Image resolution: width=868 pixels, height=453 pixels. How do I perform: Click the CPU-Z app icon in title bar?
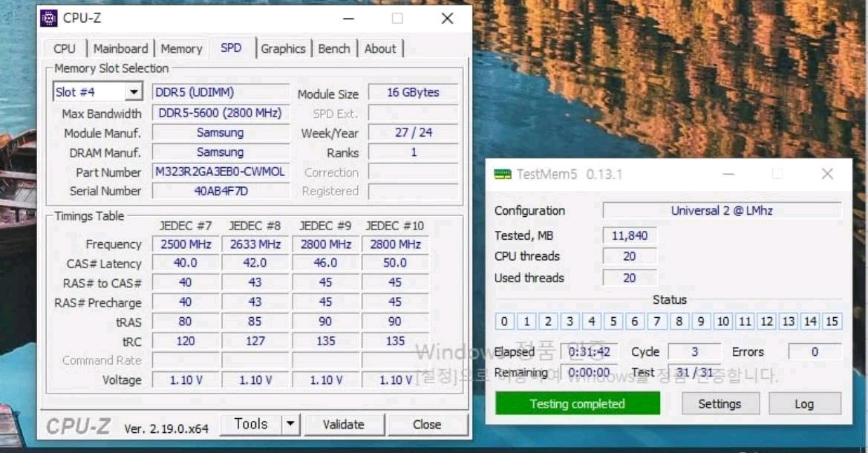(49, 19)
